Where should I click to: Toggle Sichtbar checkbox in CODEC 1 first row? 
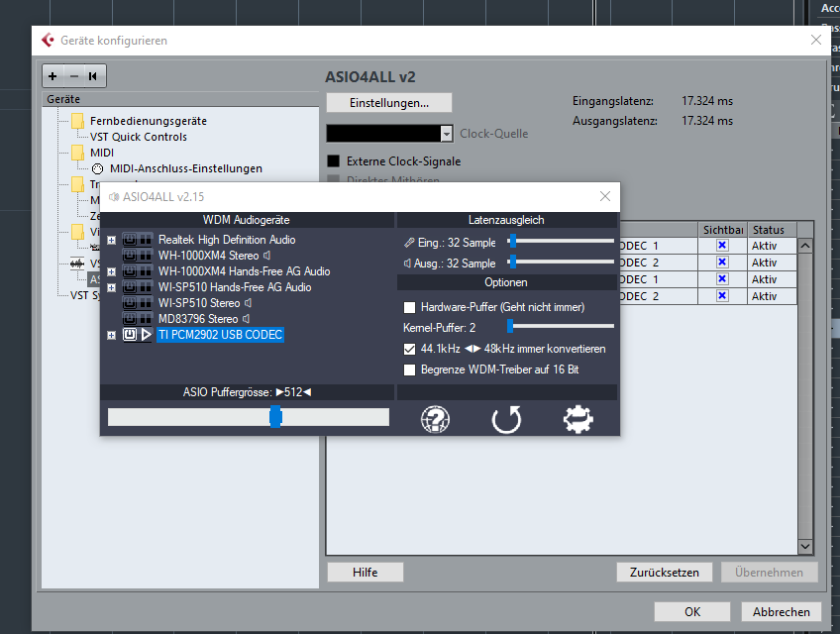tap(722, 246)
